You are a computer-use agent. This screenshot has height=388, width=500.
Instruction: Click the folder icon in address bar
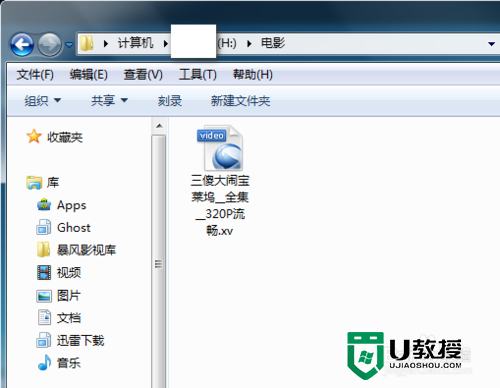click(87, 43)
